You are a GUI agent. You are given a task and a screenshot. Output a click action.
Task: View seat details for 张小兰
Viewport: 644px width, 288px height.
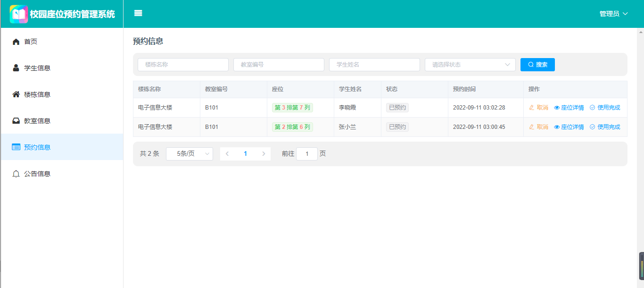[569, 127]
